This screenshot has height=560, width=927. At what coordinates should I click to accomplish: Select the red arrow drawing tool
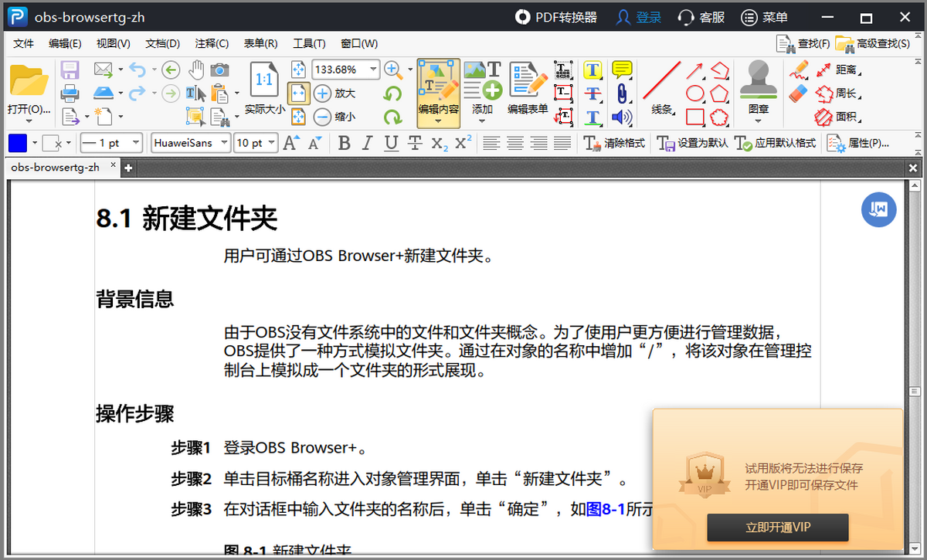tap(695, 70)
